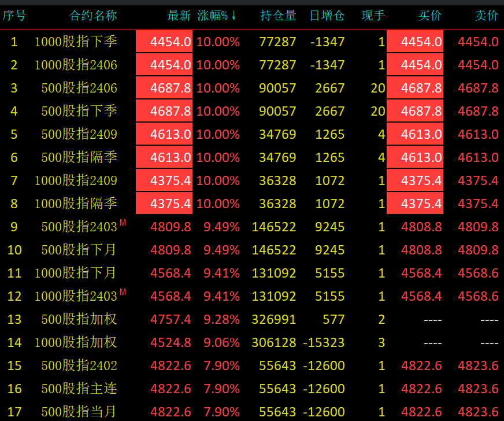Click the 500股指2402 contract name

click(x=79, y=365)
